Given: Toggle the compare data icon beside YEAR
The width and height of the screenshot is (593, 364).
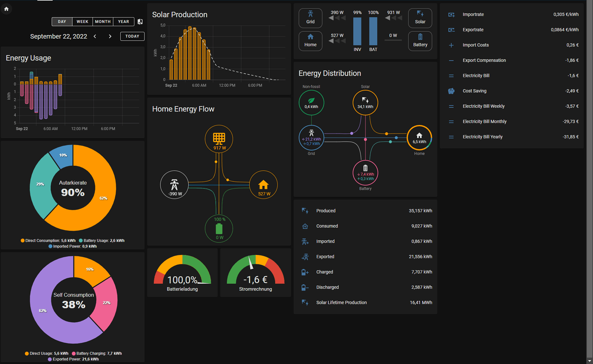Looking at the screenshot, I should pos(140,21).
